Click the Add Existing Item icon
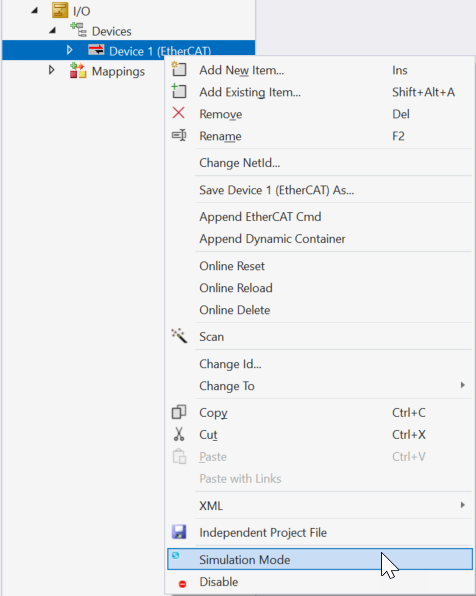 pyautogui.click(x=179, y=91)
